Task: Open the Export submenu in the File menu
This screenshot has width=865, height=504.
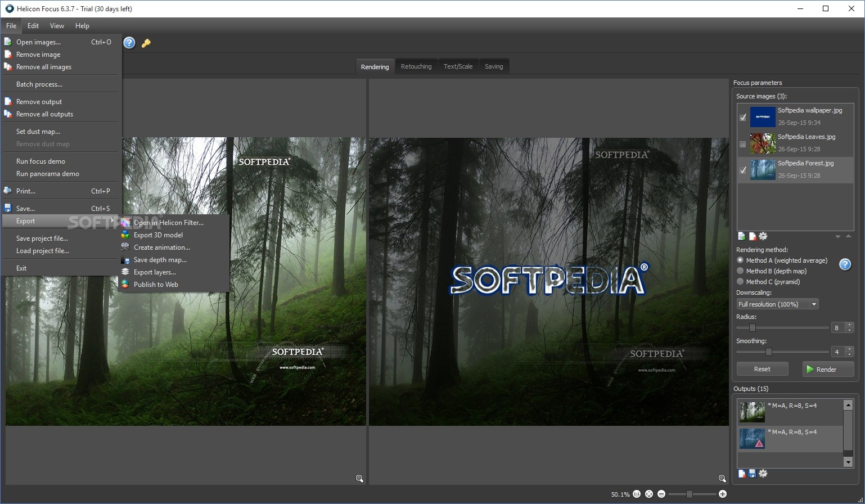Action: click(61, 221)
